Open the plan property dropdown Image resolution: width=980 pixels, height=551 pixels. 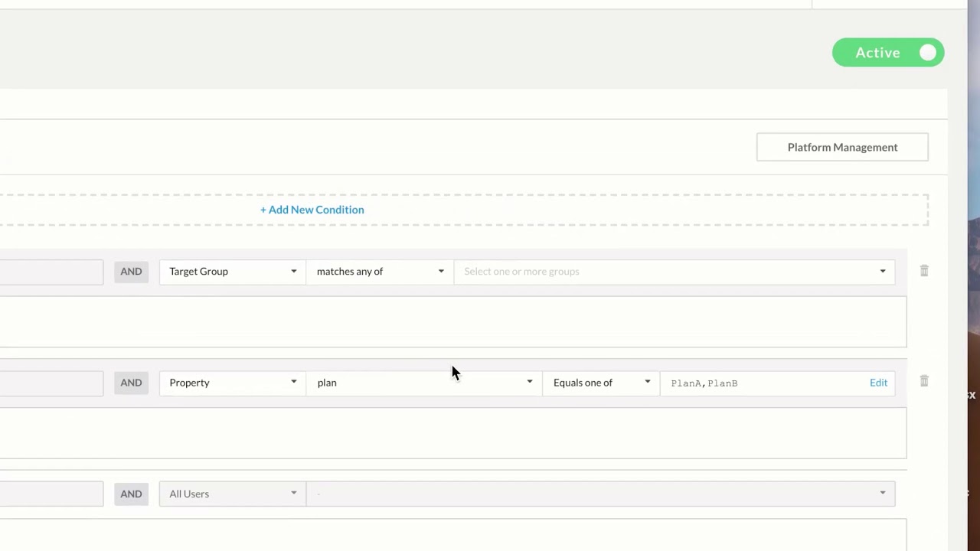tap(424, 383)
